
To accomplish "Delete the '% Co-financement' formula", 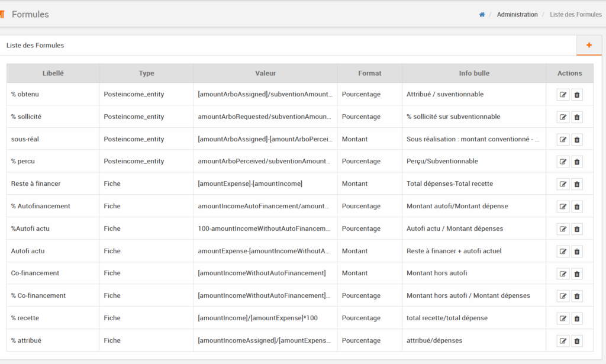I will click(577, 296).
